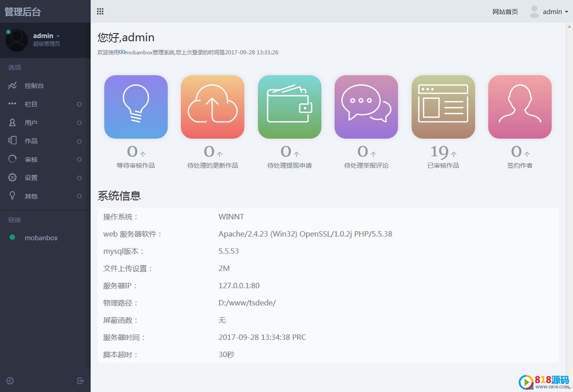
Task: Expand the 作品 submenu circle indicator
Action: click(79, 141)
